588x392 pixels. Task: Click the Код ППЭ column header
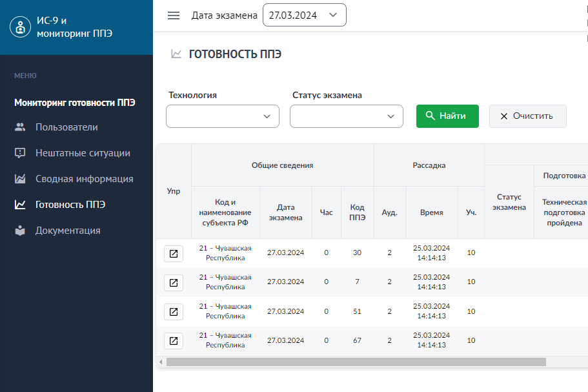click(x=358, y=212)
